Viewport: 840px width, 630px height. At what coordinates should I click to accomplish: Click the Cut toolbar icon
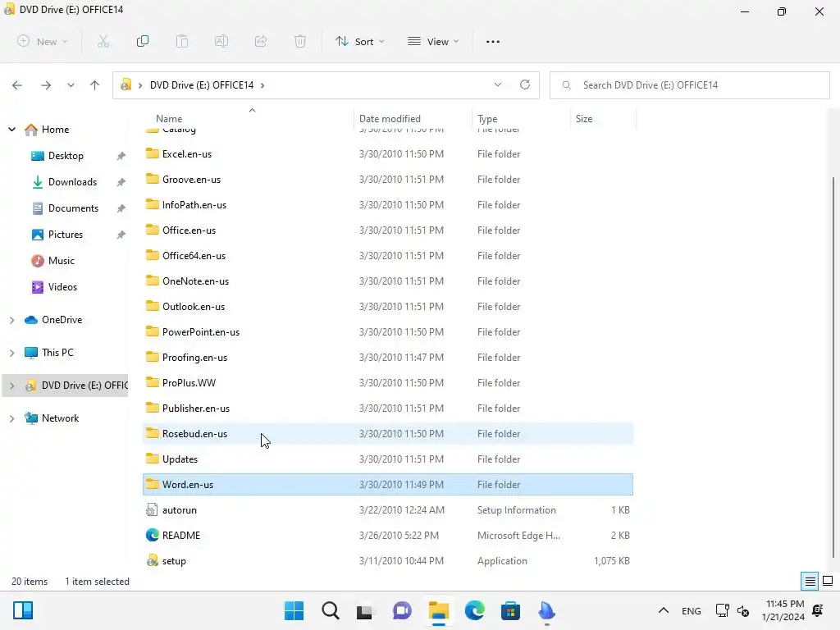103,41
